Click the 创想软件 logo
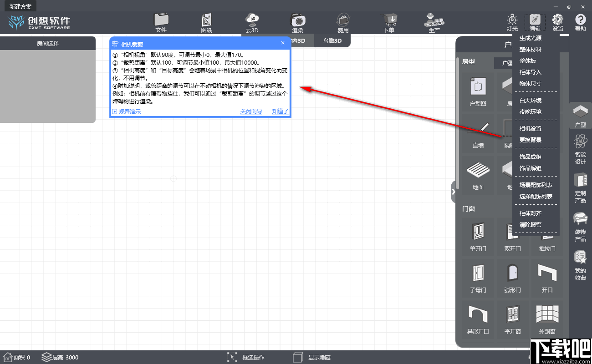The image size is (592, 364). [x=39, y=22]
